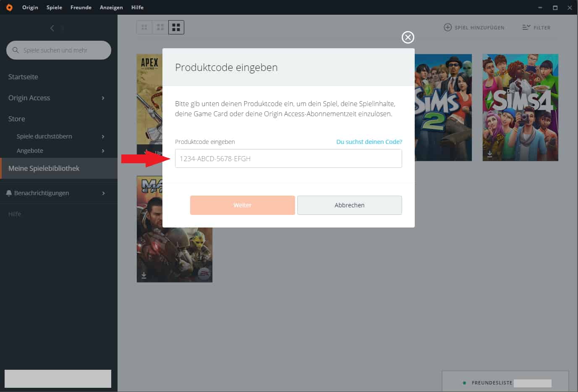Click the Origin logo icon
The width and height of the screenshot is (578, 392).
coord(9,8)
